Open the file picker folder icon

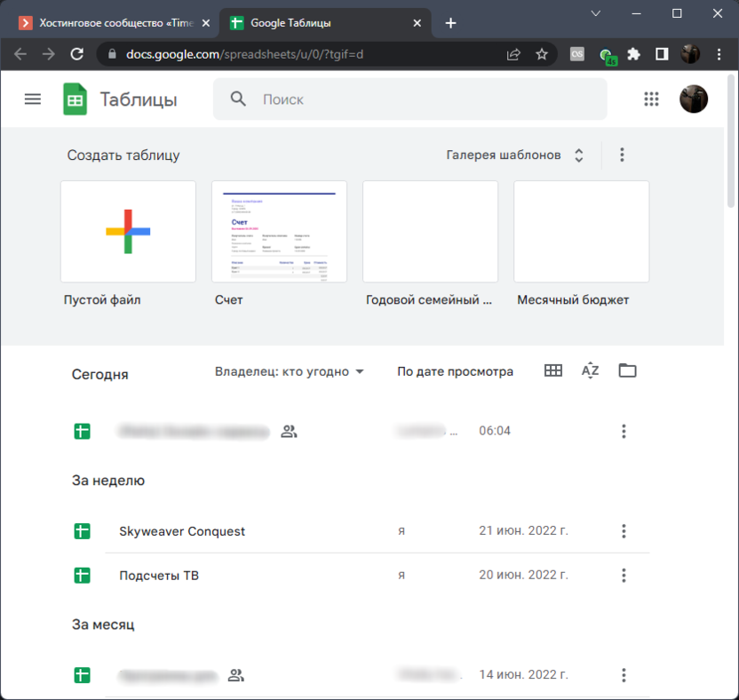click(628, 371)
